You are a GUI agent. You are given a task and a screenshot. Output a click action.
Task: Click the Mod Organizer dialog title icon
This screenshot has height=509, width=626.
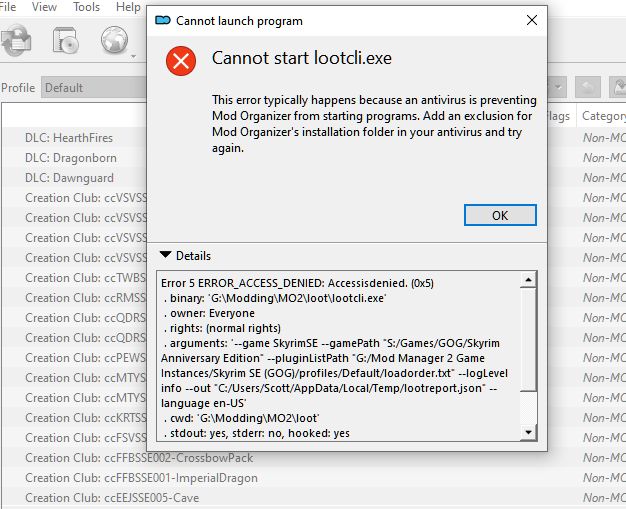[163, 20]
